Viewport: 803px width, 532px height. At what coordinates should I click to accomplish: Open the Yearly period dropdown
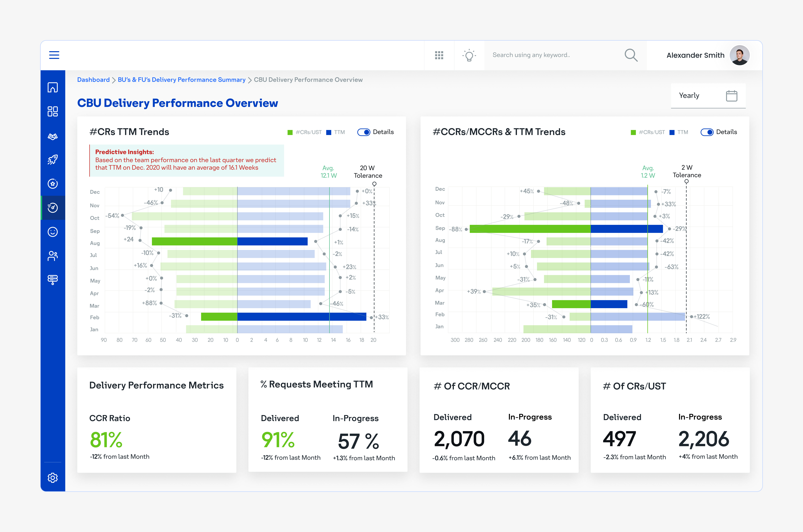point(689,95)
